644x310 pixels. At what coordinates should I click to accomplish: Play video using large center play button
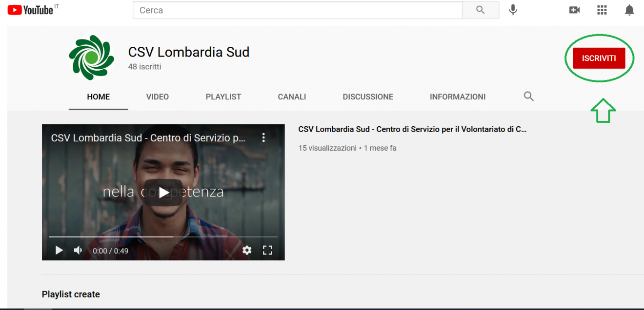163,193
